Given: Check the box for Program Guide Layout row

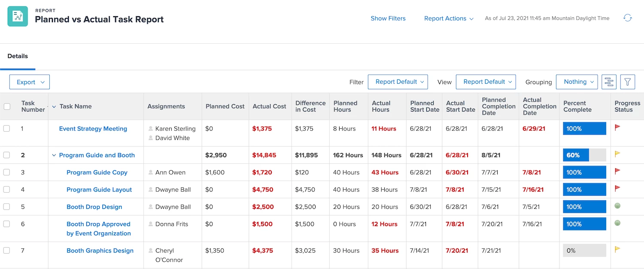Looking at the screenshot, I should click(x=7, y=190).
